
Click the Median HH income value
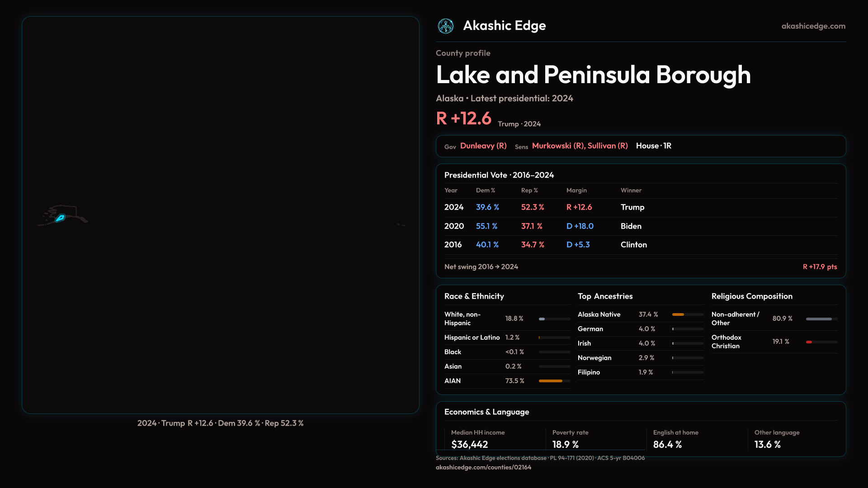coord(469,444)
